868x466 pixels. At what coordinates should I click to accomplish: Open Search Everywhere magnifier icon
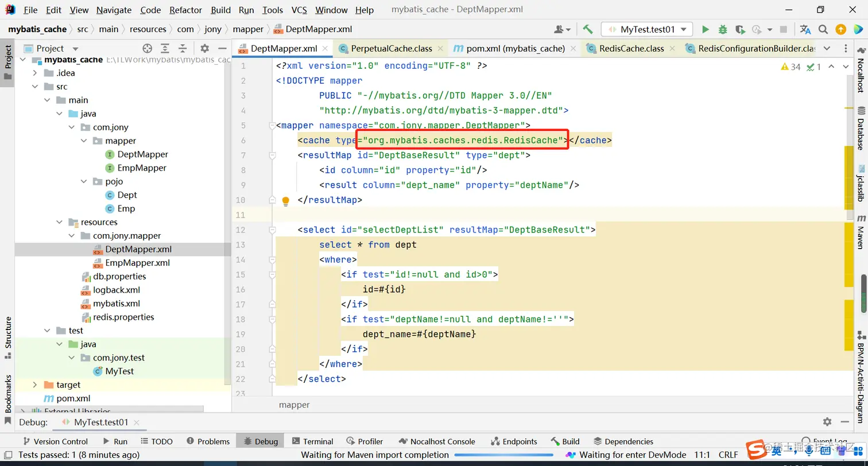[823, 29]
